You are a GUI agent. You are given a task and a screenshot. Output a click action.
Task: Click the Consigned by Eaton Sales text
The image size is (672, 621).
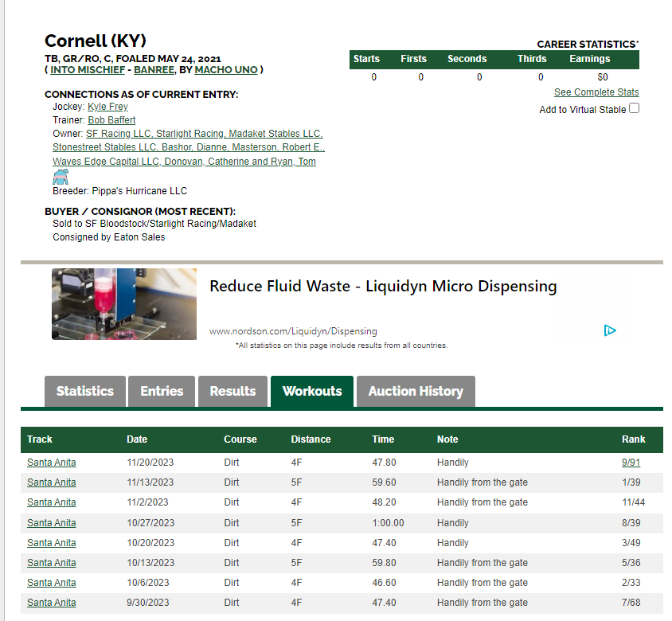pos(108,237)
